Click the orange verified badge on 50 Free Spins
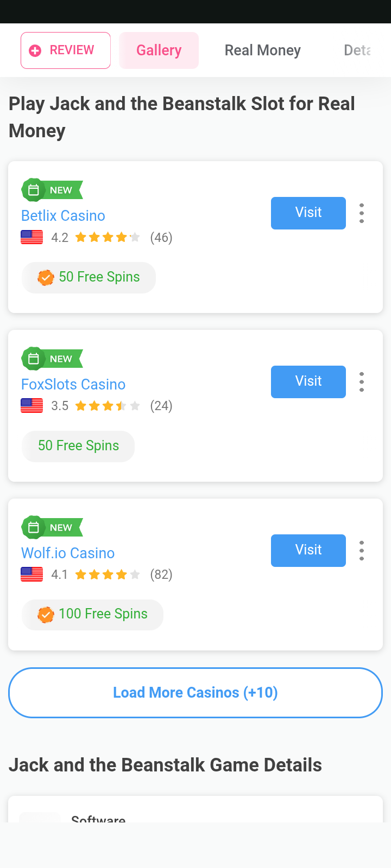 point(46,278)
